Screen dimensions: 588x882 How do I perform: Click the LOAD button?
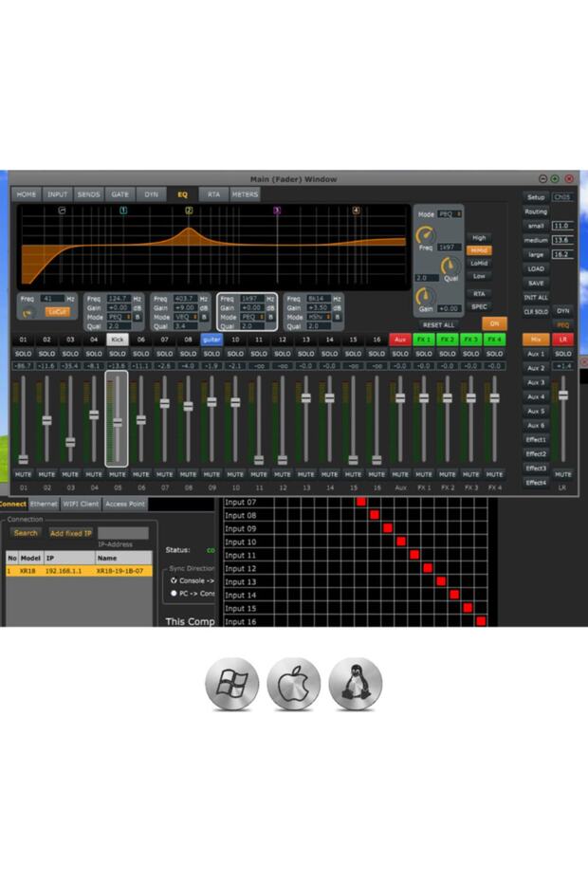coord(536,269)
